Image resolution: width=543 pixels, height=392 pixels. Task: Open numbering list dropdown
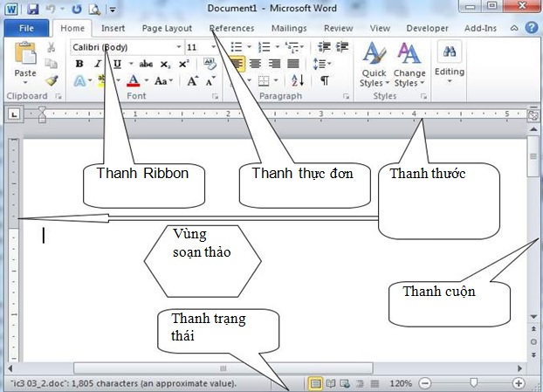277,46
